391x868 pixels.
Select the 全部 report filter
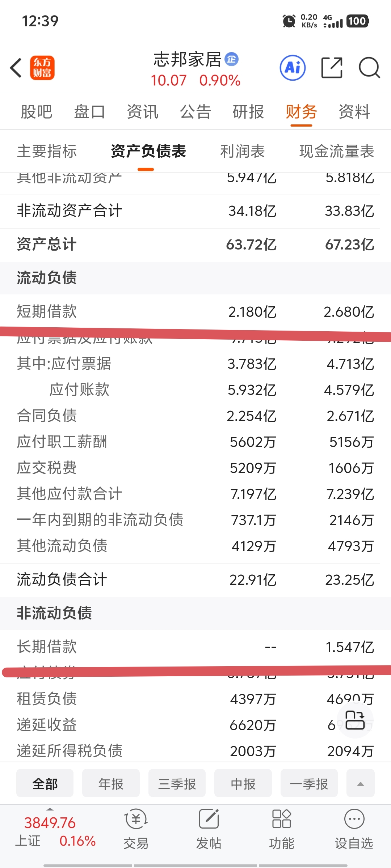click(45, 784)
